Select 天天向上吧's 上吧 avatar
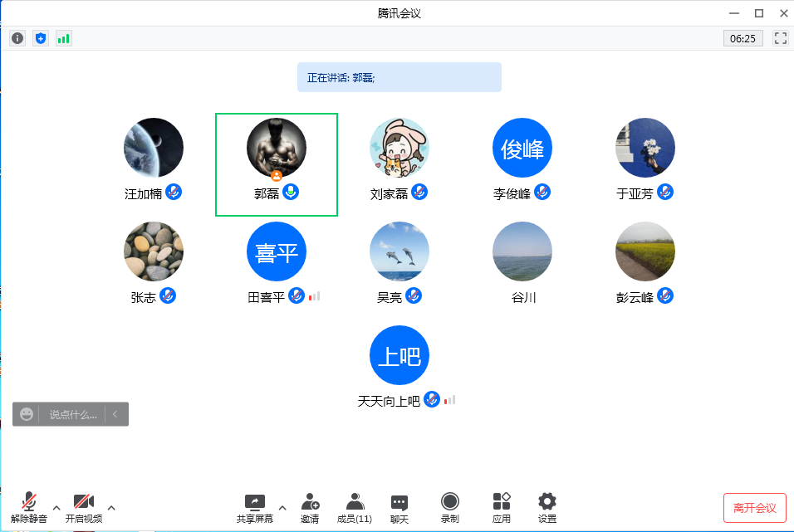The image size is (794, 532). click(399, 355)
